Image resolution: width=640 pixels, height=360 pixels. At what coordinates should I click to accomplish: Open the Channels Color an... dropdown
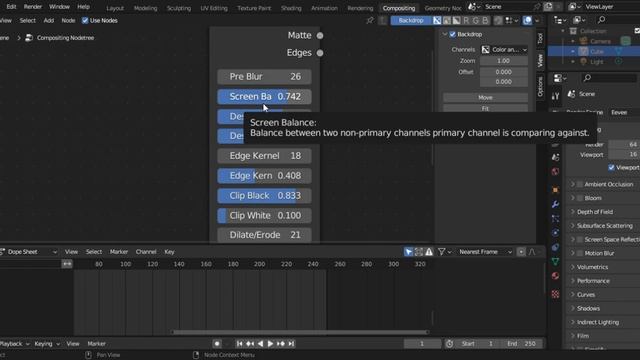504,50
